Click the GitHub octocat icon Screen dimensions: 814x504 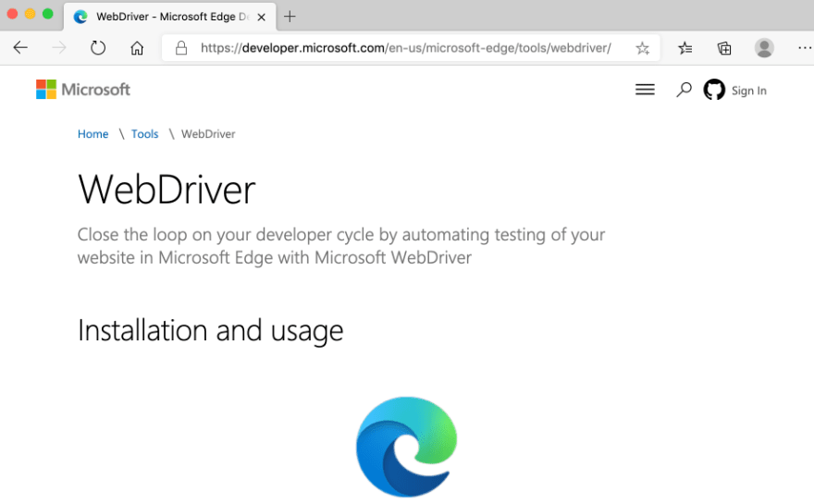point(714,90)
